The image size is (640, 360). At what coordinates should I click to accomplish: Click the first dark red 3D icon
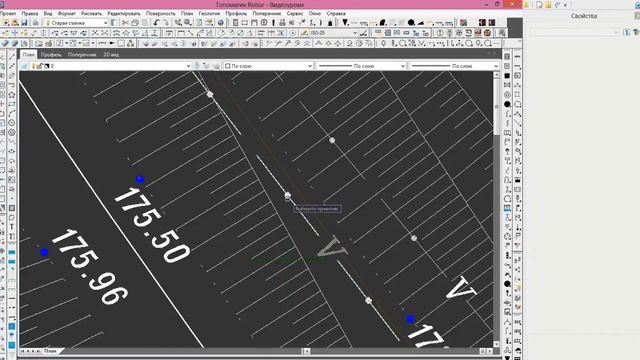(482, 23)
